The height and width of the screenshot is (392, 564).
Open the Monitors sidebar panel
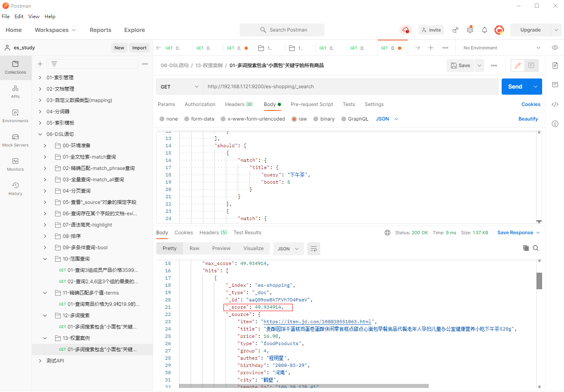[15, 164]
